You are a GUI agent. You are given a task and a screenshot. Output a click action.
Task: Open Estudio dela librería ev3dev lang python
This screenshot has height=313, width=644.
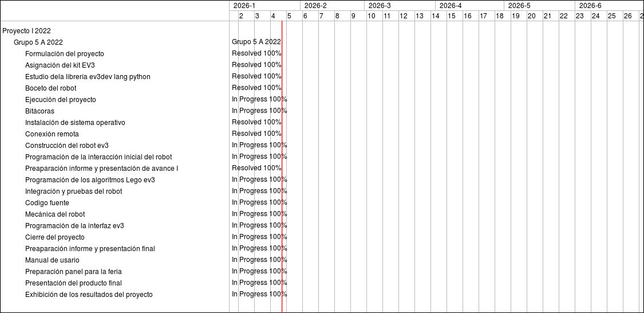pyautogui.click(x=88, y=77)
